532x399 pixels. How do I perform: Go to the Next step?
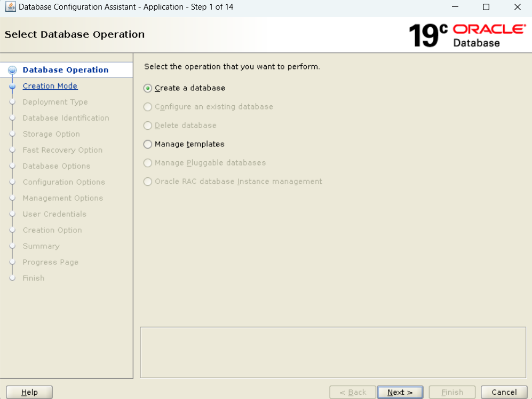[400, 392]
